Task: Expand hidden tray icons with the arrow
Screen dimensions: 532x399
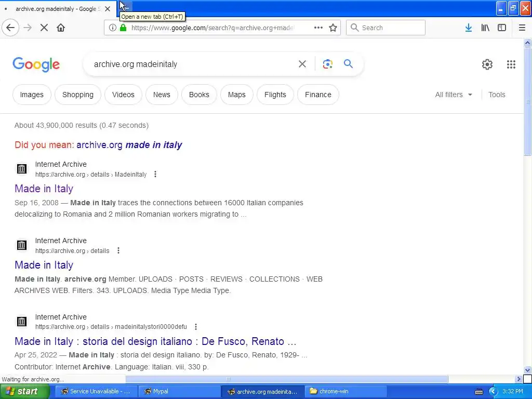Action: (x=493, y=392)
